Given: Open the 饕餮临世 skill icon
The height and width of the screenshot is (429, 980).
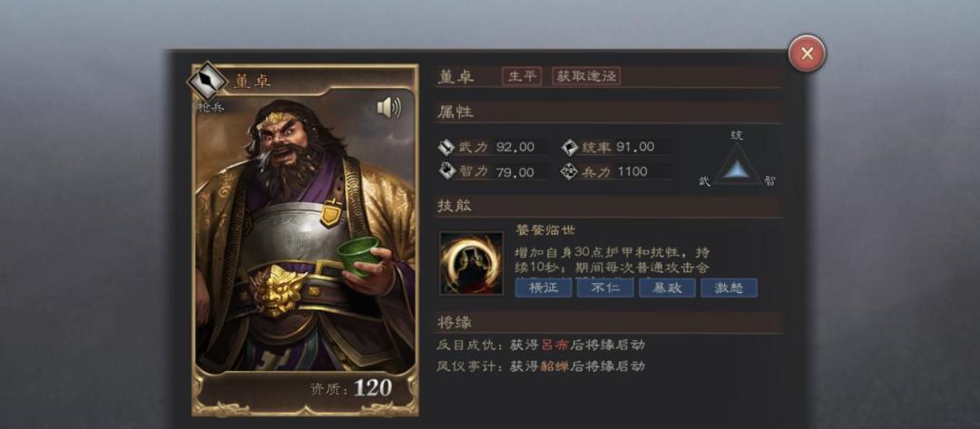Looking at the screenshot, I should pos(471,263).
